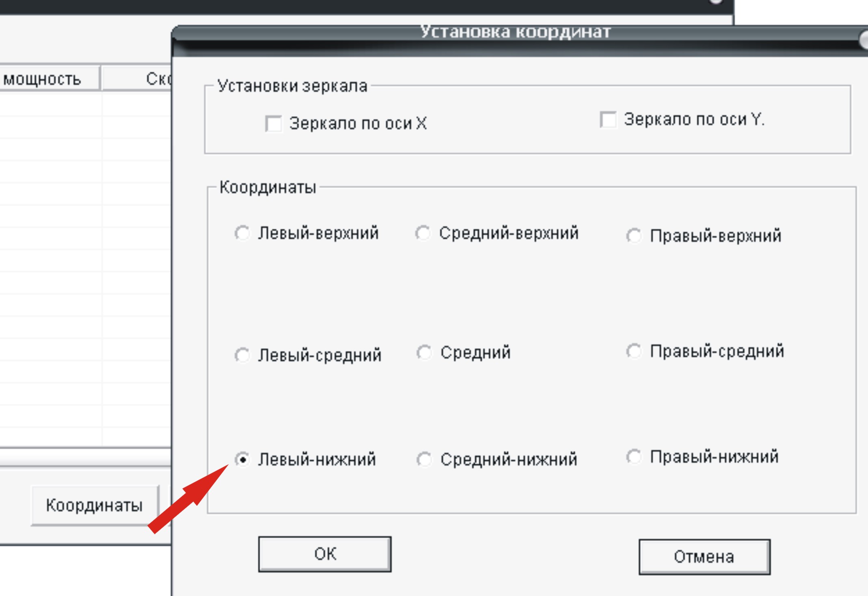Enable the mirror along Y axis checkbox
The image size is (868, 596).
[x=608, y=119]
